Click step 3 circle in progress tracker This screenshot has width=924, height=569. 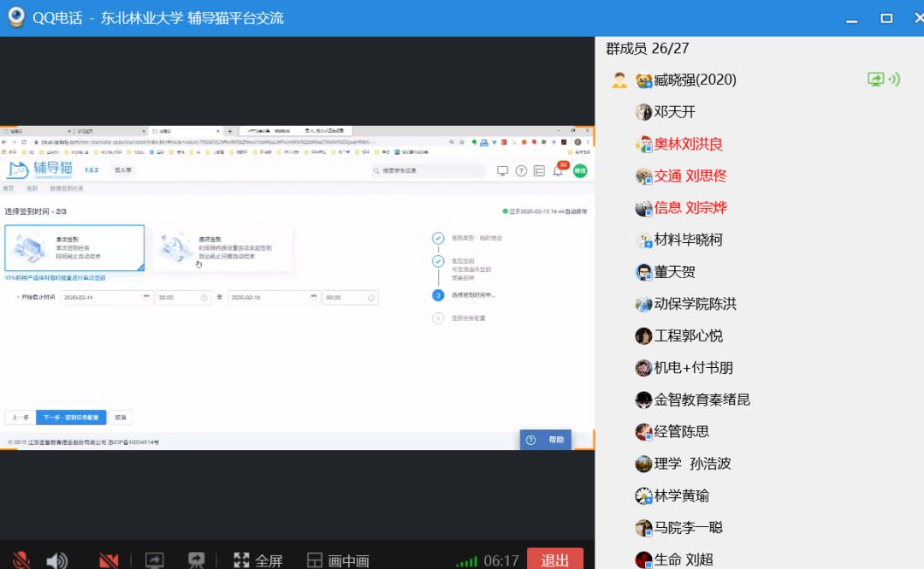[x=438, y=295]
